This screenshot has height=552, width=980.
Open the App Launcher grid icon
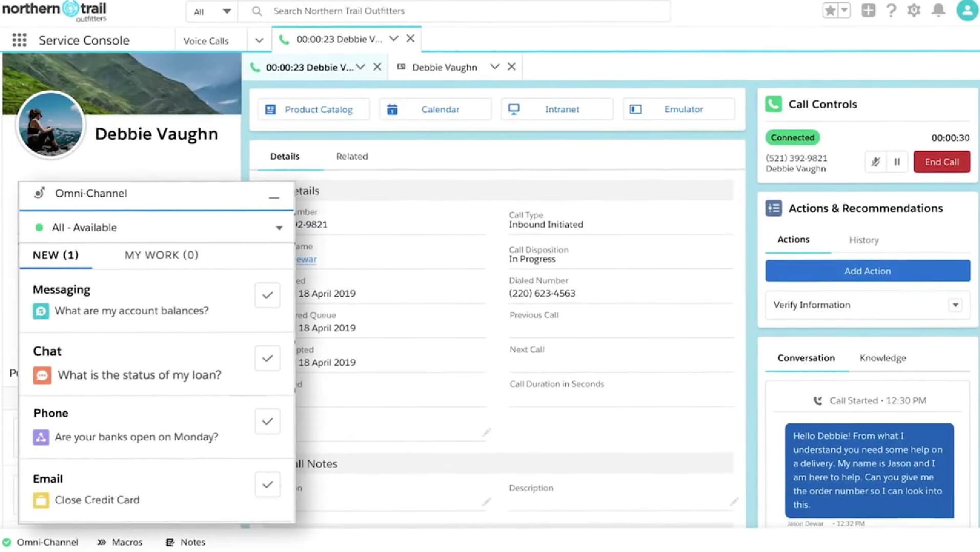[19, 40]
